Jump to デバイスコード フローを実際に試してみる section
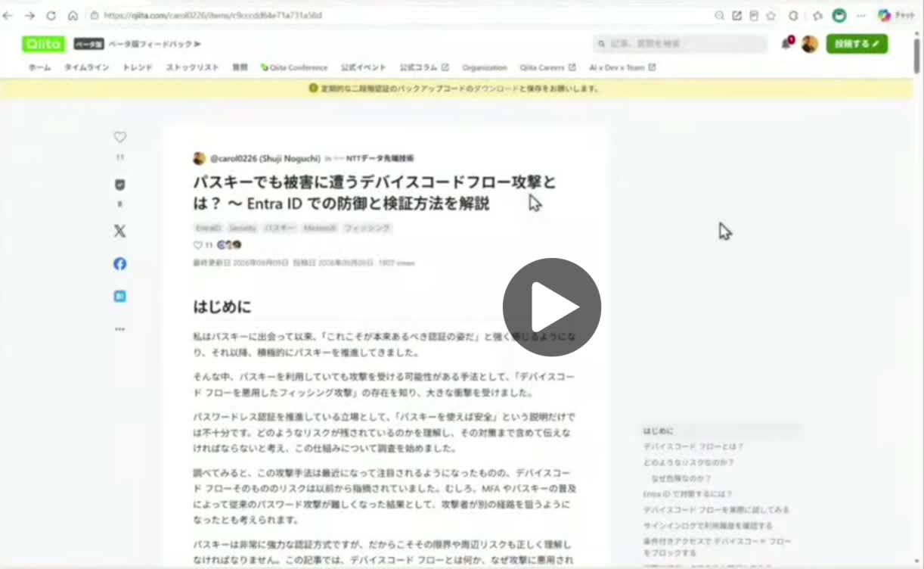The width and height of the screenshot is (924, 569). click(716, 510)
